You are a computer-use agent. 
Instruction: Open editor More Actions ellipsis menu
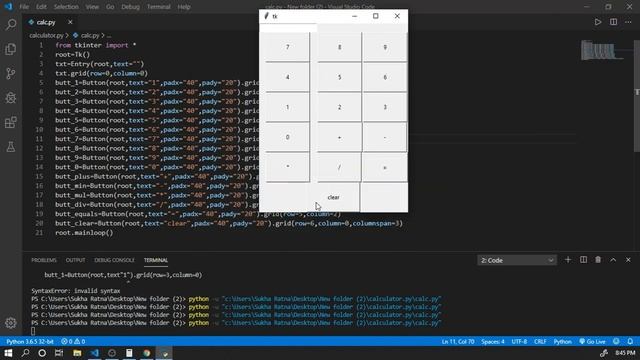(x=628, y=22)
